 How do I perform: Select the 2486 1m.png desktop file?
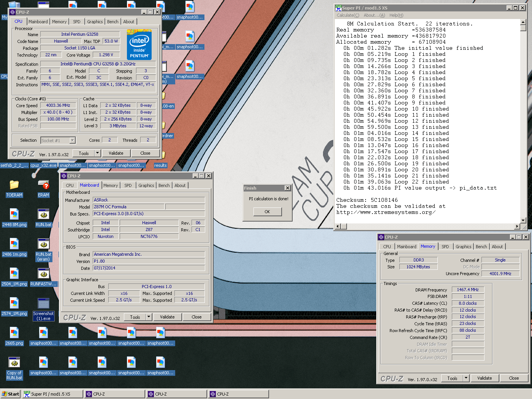tap(14, 248)
